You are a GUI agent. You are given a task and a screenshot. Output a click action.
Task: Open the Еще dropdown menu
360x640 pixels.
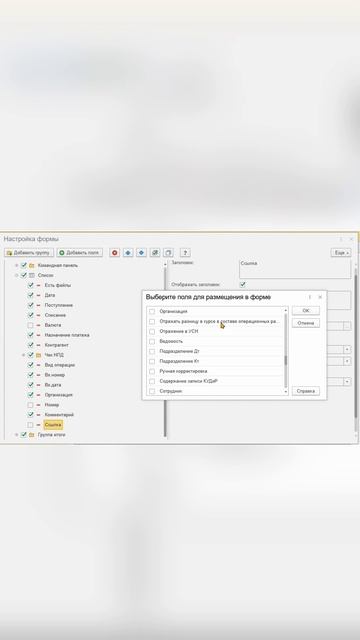pyautogui.click(x=340, y=253)
